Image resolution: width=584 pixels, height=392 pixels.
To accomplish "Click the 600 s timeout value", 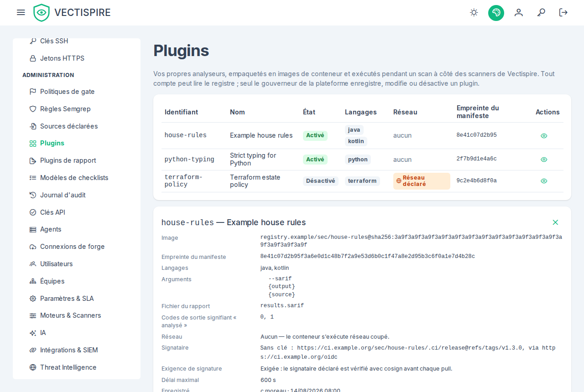I will tap(268, 380).
